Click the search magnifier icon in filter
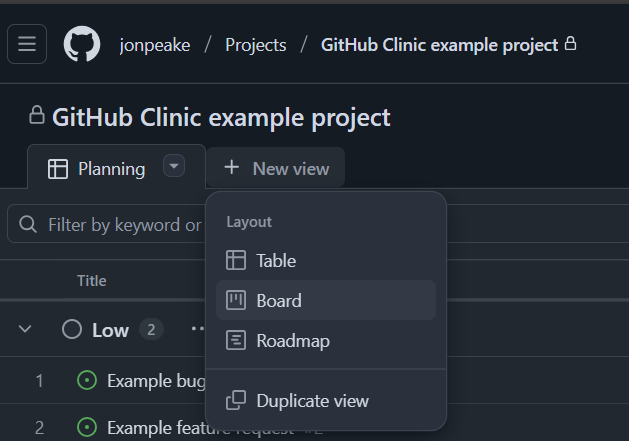The image size is (629, 441). 28,224
